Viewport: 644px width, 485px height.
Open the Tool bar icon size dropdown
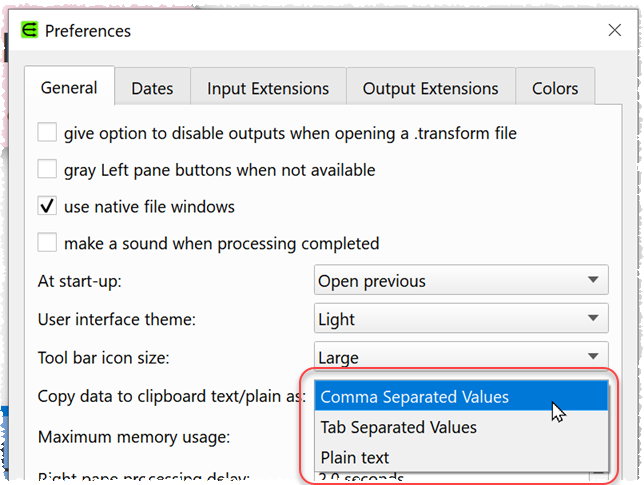[461, 356]
